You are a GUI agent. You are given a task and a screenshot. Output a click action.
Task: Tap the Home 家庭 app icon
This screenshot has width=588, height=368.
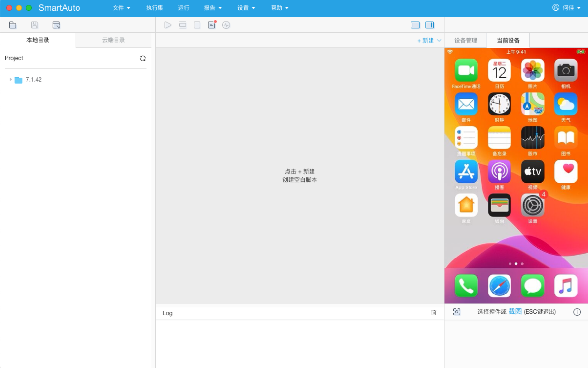tap(466, 205)
